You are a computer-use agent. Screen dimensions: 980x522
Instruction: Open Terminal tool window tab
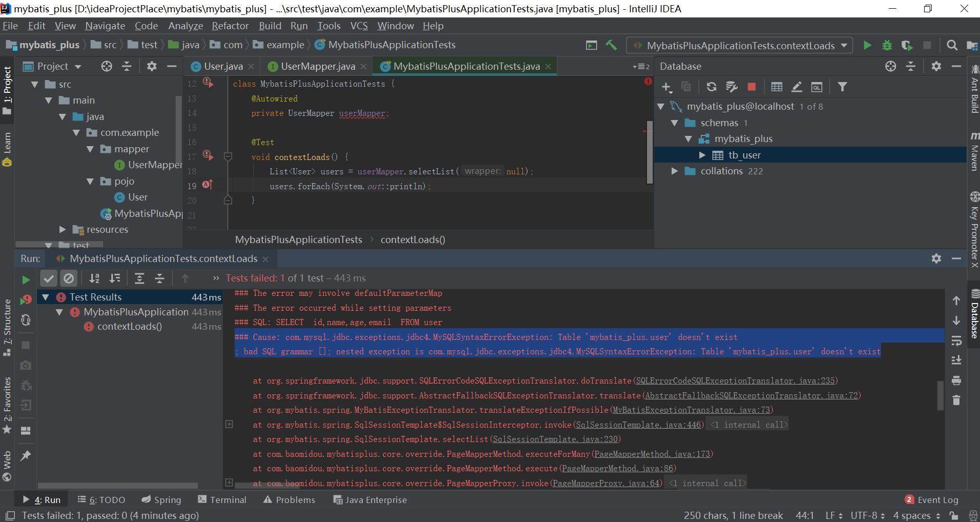pyautogui.click(x=222, y=500)
